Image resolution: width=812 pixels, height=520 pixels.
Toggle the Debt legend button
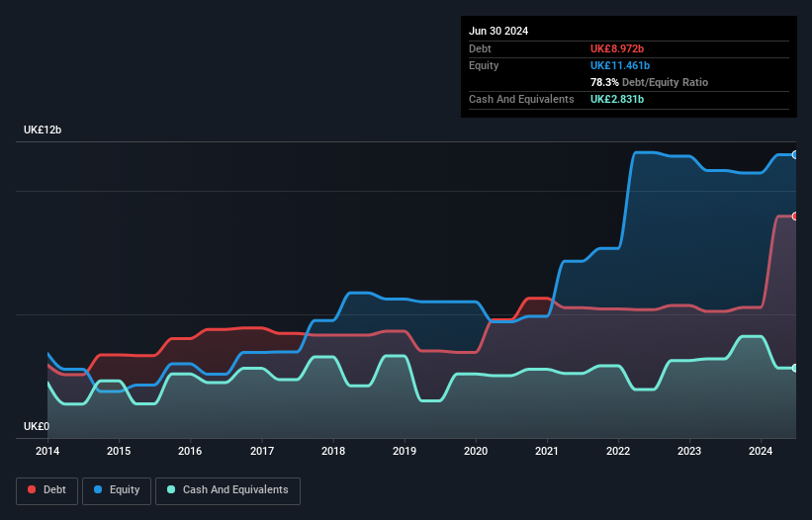pos(47,490)
